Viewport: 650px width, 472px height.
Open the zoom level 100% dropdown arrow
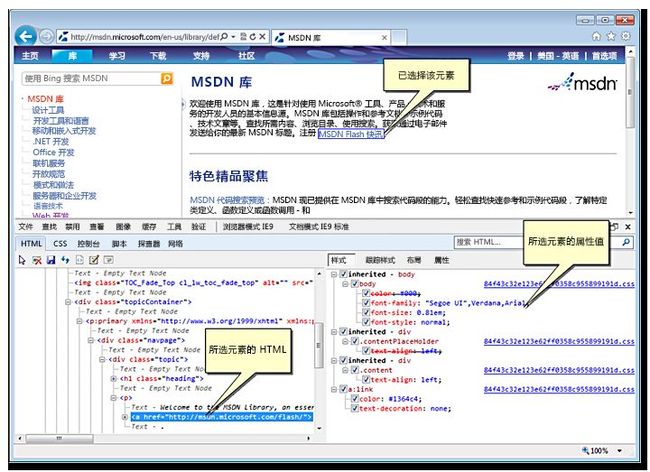[619, 450]
